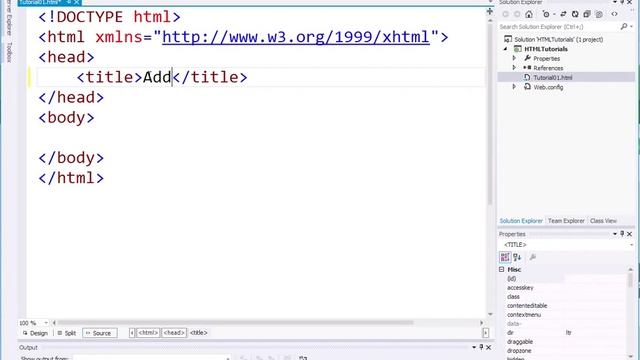This screenshot has width=640, height=360.
Task: Open the Pending Changes Filter clock icon
Action: point(546,14)
